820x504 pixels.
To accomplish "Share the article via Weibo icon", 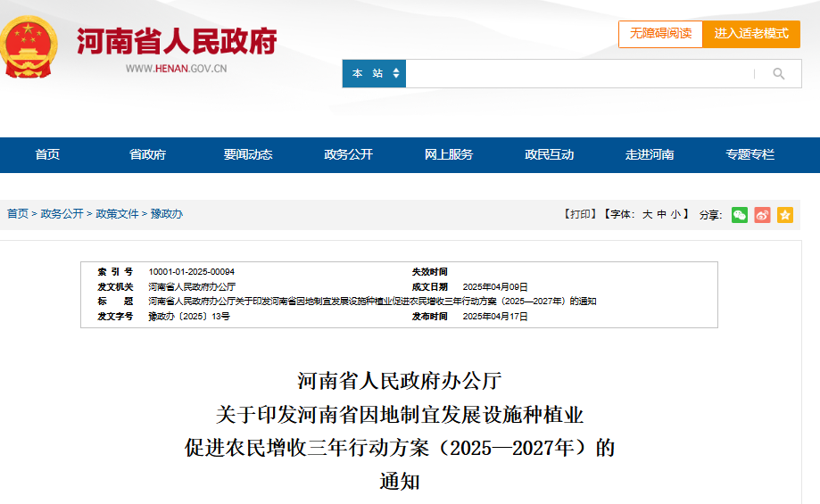I will (x=762, y=215).
